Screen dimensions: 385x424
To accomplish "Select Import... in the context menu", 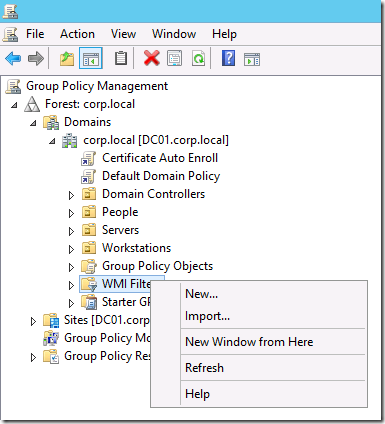I will pyautogui.click(x=207, y=316).
